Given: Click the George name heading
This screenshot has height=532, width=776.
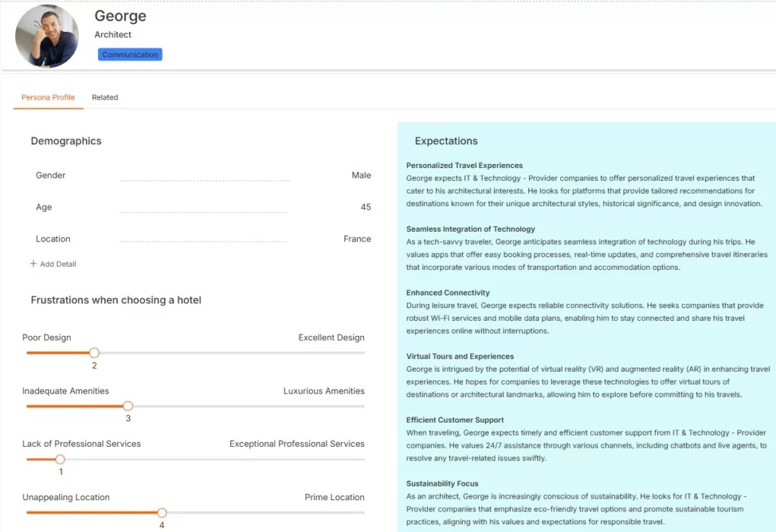Looking at the screenshot, I should (x=120, y=16).
